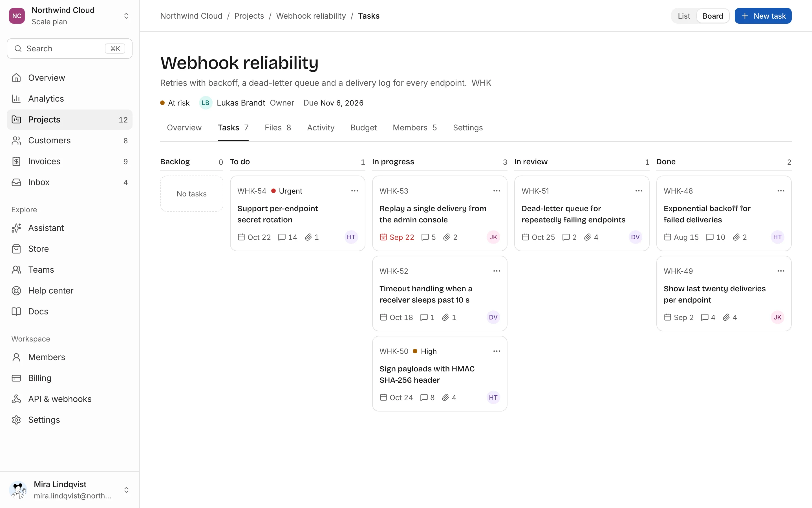Open the more menu on WHK-49 card

[x=781, y=271]
